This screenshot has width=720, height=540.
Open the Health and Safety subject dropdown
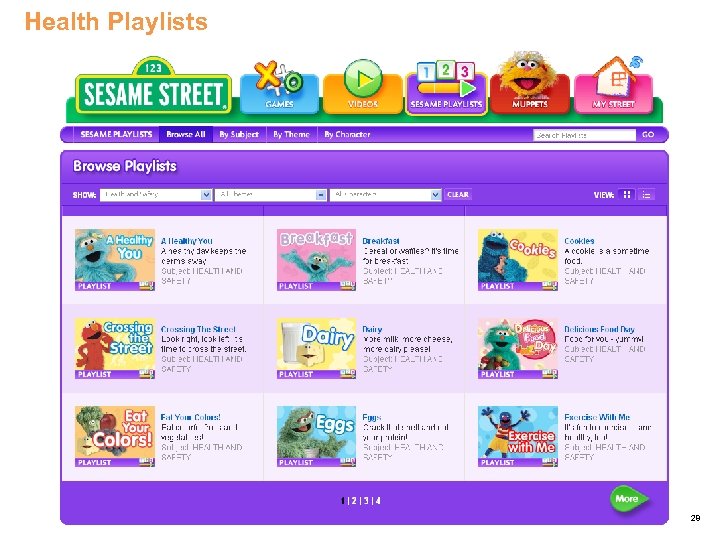[156, 195]
